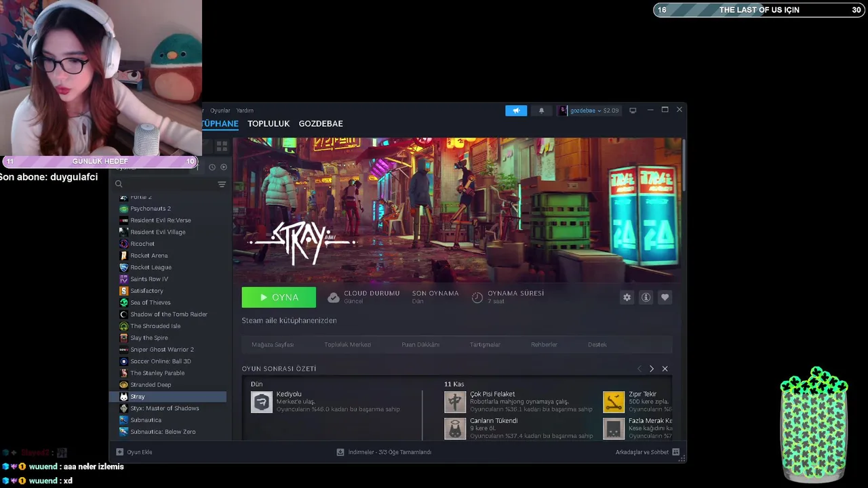Viewport: 868px width, 488px height.
Task: Open the Mağaza Sayfası link
Action: [273, 344]
